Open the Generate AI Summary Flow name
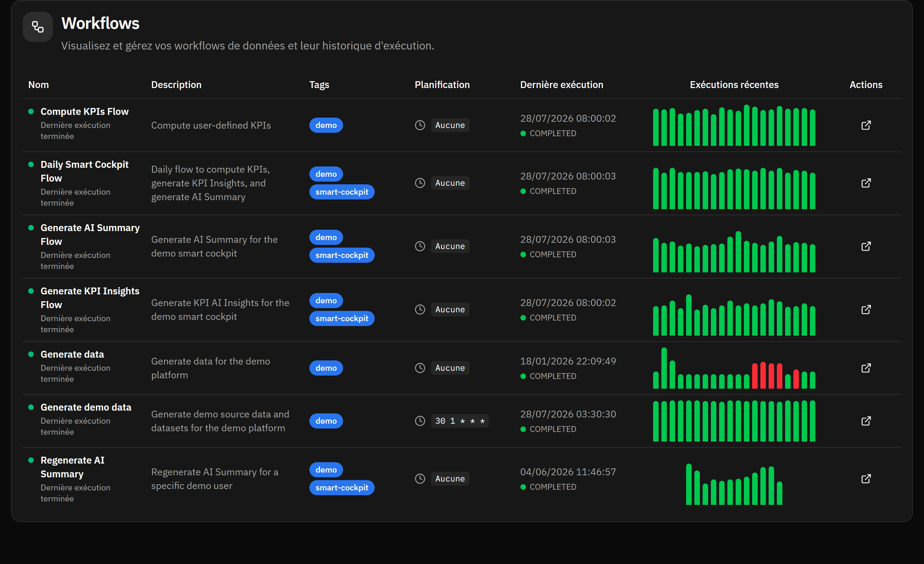The height and width of the screenshot is (564, 924). pos(90,235)
